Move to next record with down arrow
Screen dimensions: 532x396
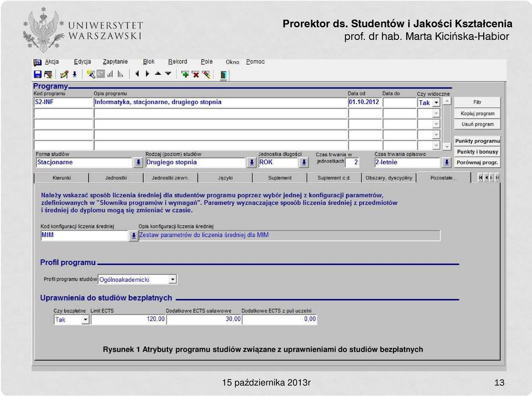click(x=168, y=73)
